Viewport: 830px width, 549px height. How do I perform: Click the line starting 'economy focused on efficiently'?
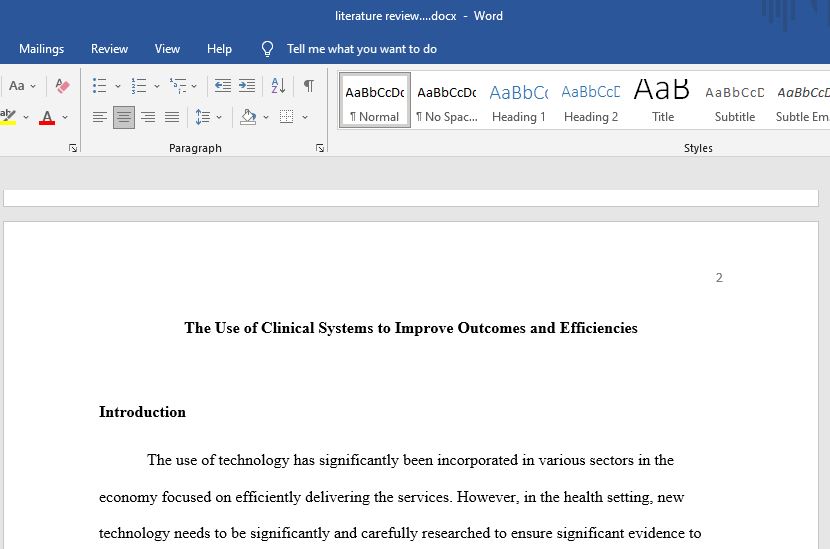click(391, 497)
